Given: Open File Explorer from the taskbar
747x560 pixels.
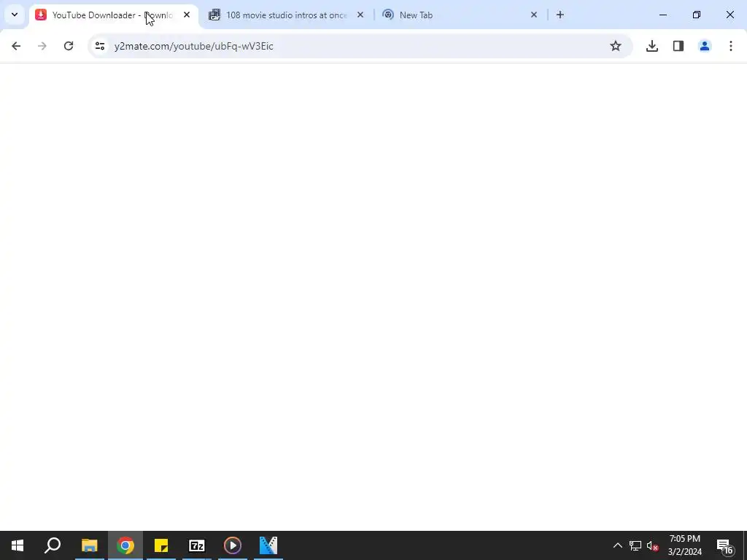Looking at the screenshot, I should pos(89,545).
